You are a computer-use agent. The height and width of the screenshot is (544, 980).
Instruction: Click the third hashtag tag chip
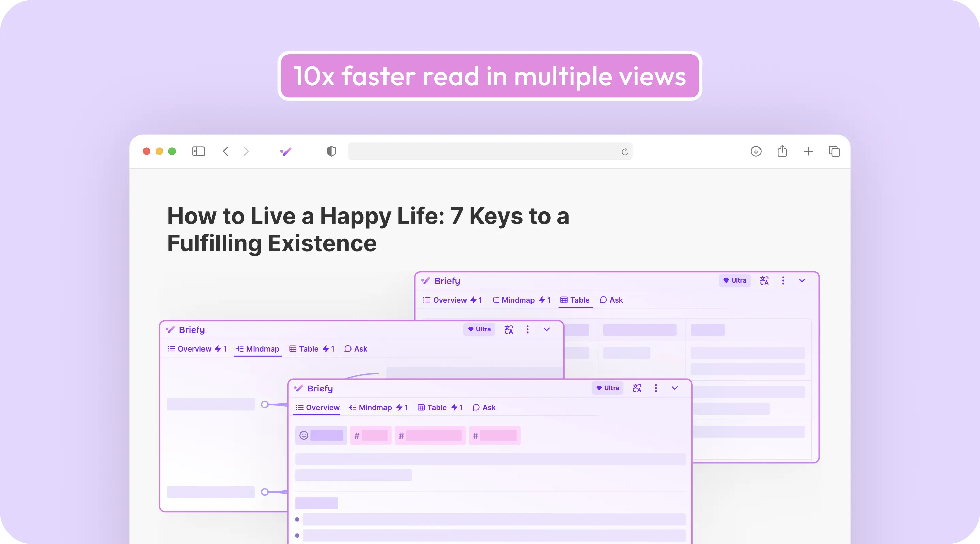point(494,435)
